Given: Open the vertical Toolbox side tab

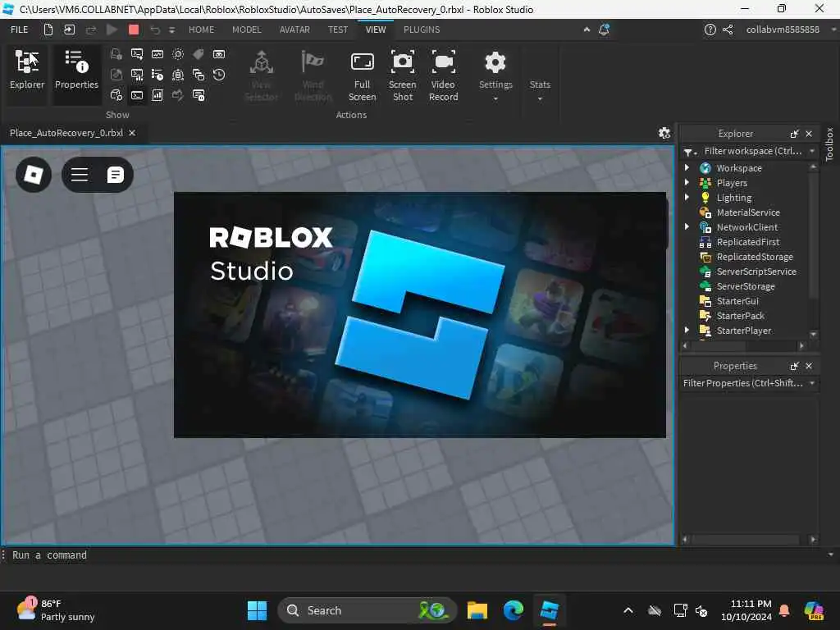Looking at the screenshot, I should click(830, 144).
